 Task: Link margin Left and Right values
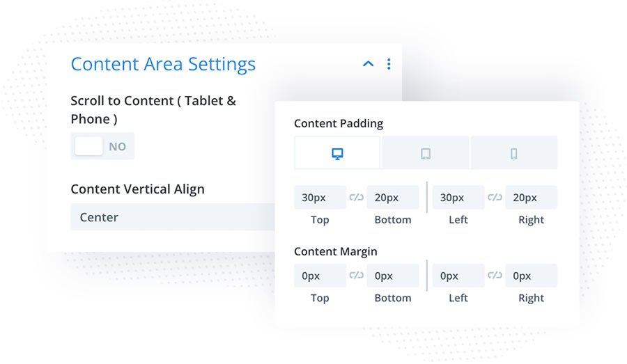pyautogui.click(x=495, y=276)
